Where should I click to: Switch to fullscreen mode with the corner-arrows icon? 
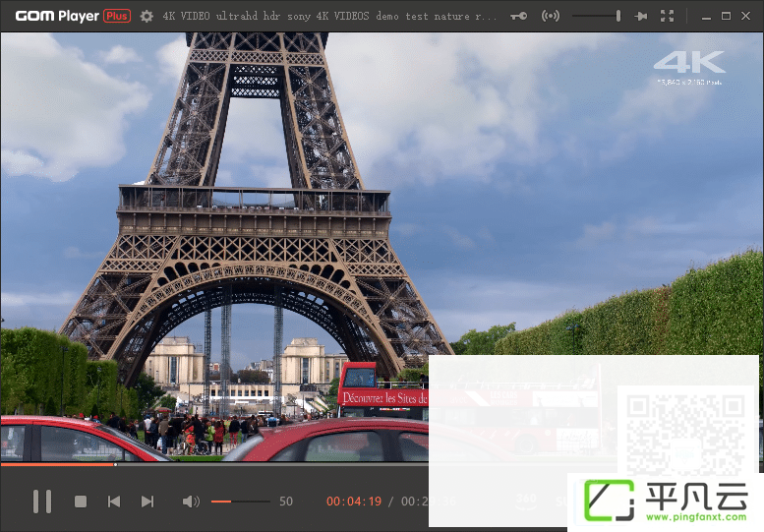pyautogui.click(x=667, y=16)
